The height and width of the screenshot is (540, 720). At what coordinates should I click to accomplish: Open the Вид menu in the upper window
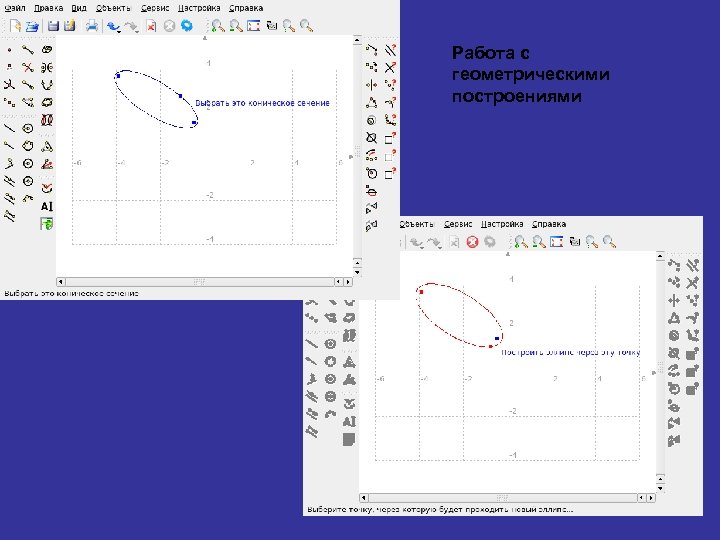[79, 8]
